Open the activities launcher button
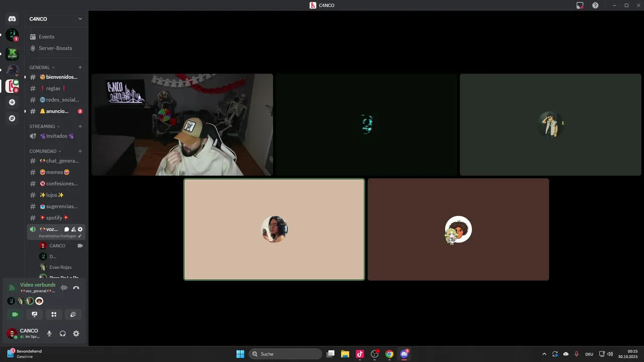This screenshot has height=362, width=644. coord(54,314)
